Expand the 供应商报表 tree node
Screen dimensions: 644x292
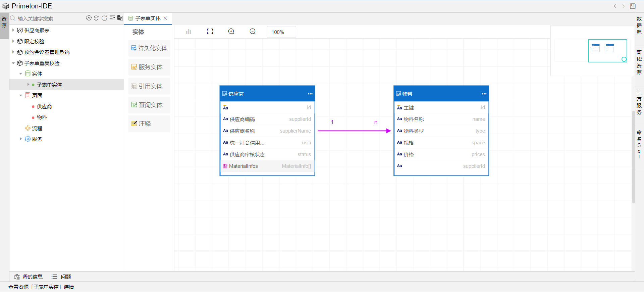pyautogui.click(x=13, y=30)
